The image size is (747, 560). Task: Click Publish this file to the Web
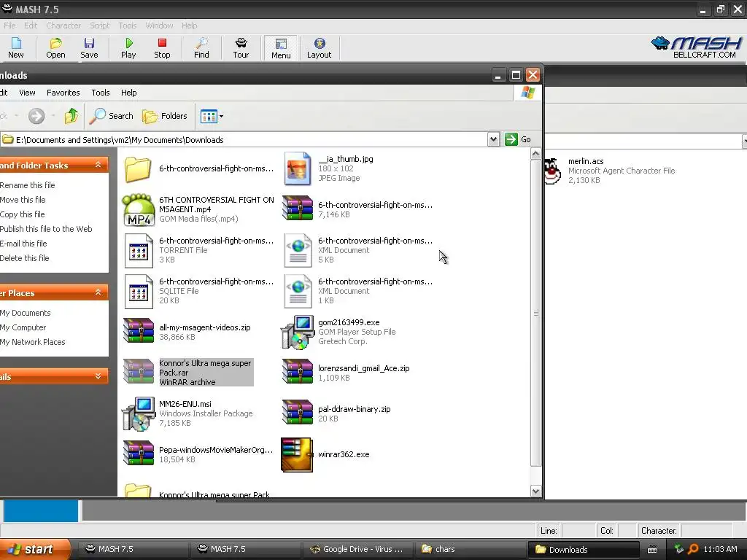tap(46, 228)
